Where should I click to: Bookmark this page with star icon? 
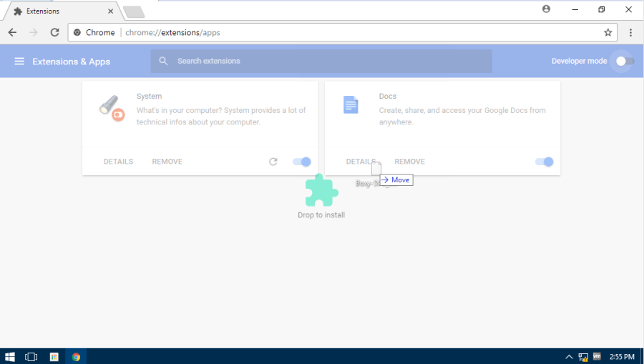pyautogui.click(x=608, y=32)
